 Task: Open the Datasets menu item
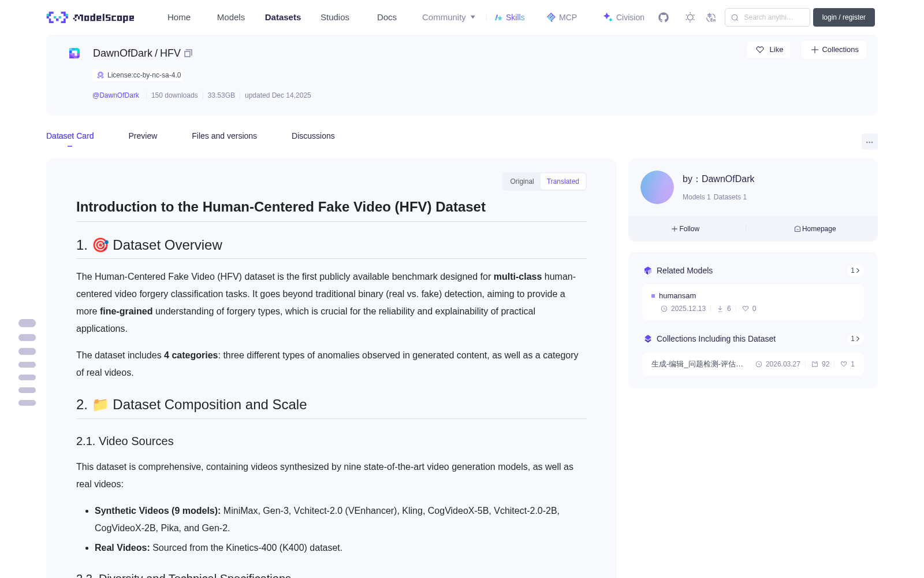click(283, 17)
